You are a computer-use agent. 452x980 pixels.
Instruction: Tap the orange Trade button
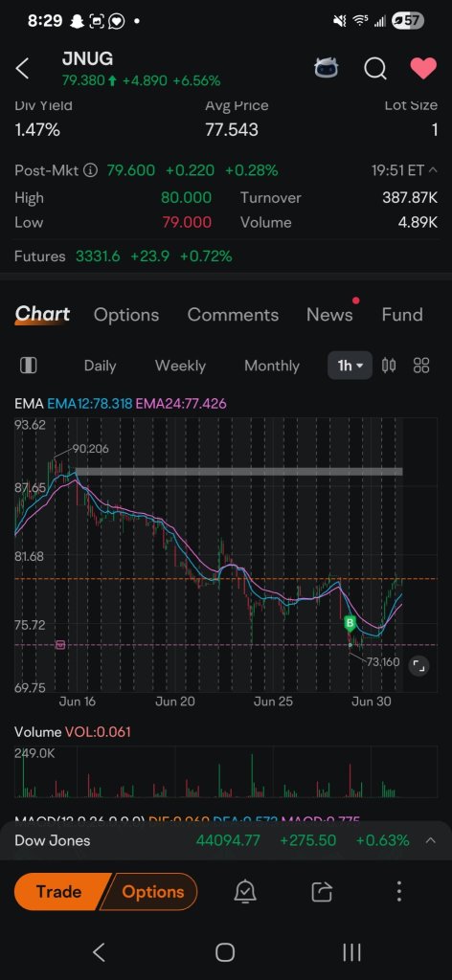(x=58, y=891)
